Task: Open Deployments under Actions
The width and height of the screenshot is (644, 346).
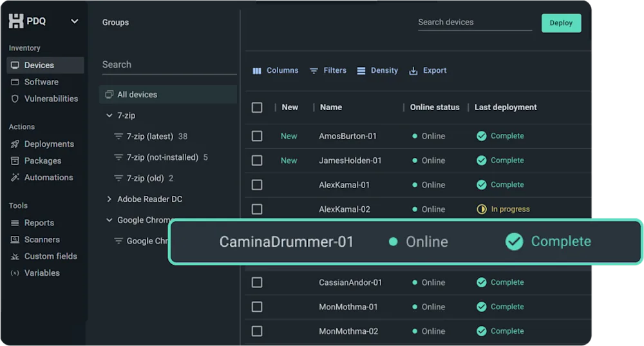Action: pos(49,144)
